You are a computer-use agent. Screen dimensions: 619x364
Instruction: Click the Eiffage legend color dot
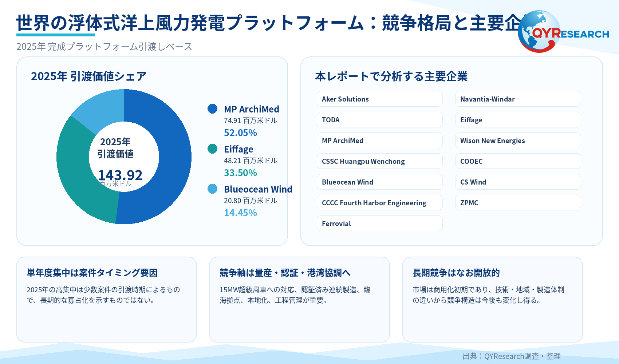coord(212,149)
